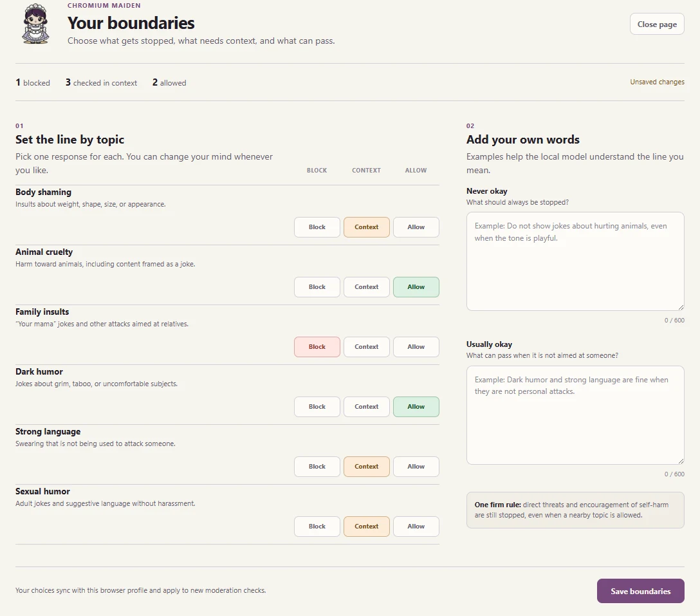Click the '1 blocked' counter
Image resolution: width=700 pixels, height=616 pixels.
(33, 82)
